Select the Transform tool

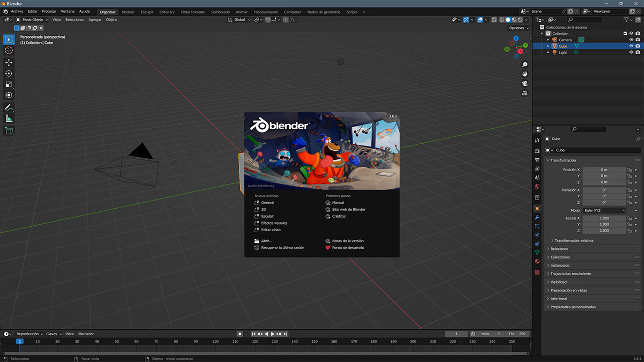tap(9, 95)
